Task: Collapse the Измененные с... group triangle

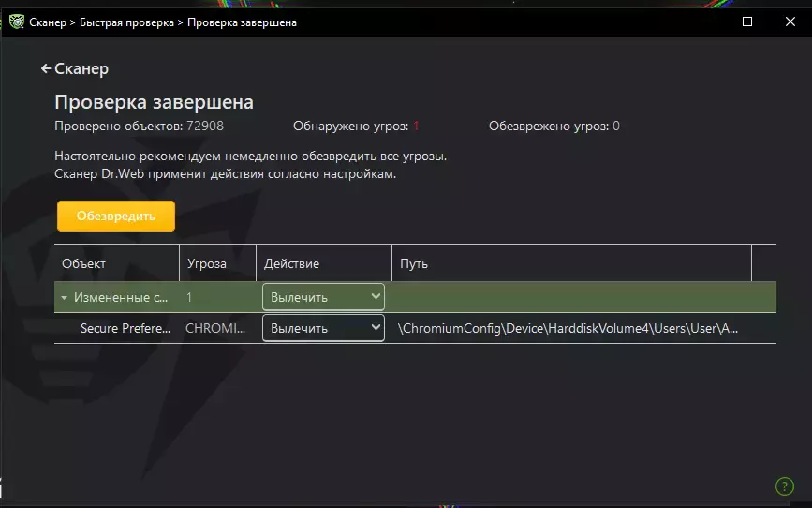Action: 65,298
